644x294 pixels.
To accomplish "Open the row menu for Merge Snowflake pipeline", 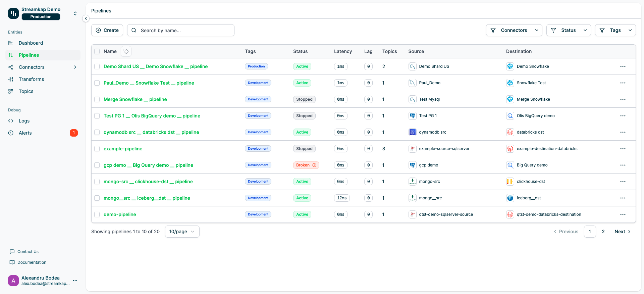I will (623, 99).
